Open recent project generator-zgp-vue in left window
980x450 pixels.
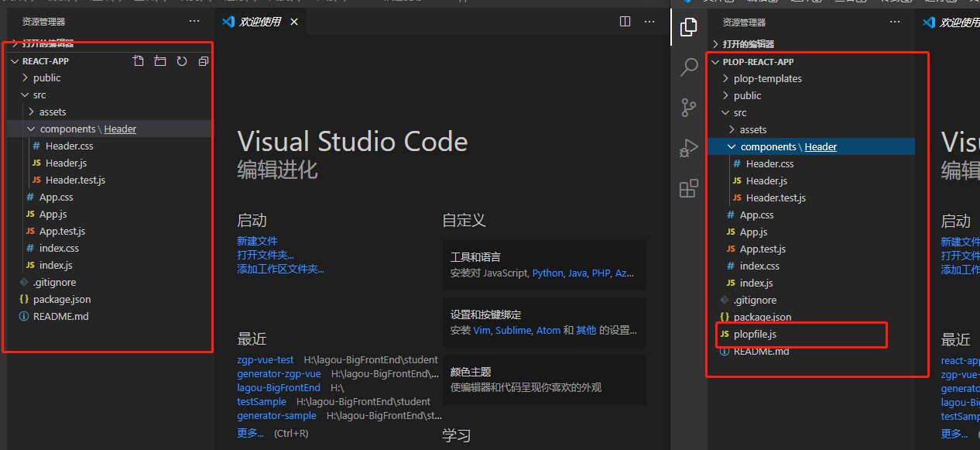click(x=279, y=374)
